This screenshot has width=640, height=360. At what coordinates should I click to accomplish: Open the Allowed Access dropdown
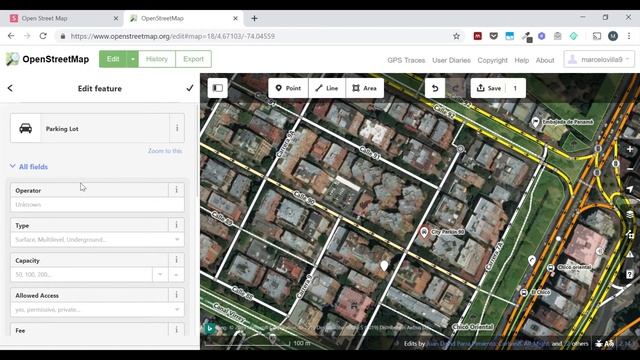pyautogui.click(x=177, y=309)
